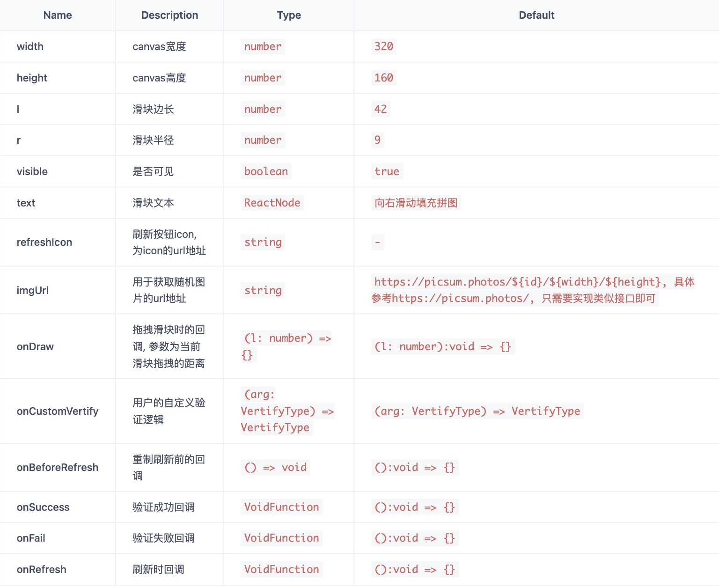Click onRefresh's 'VoidFunction' type

(x=281, y=569)
